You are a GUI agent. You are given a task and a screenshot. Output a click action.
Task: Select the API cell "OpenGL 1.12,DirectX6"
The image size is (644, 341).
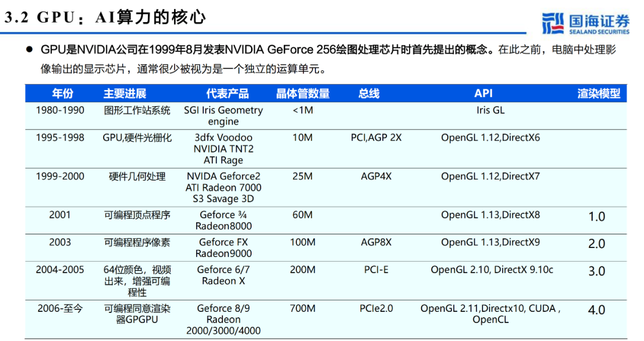click(490, 138)
